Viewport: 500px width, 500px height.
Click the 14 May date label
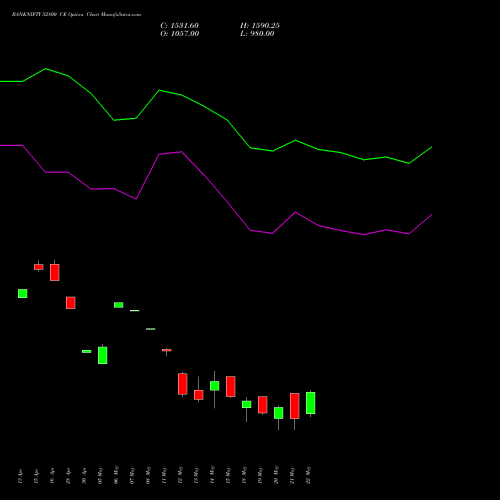coord(212,475)
